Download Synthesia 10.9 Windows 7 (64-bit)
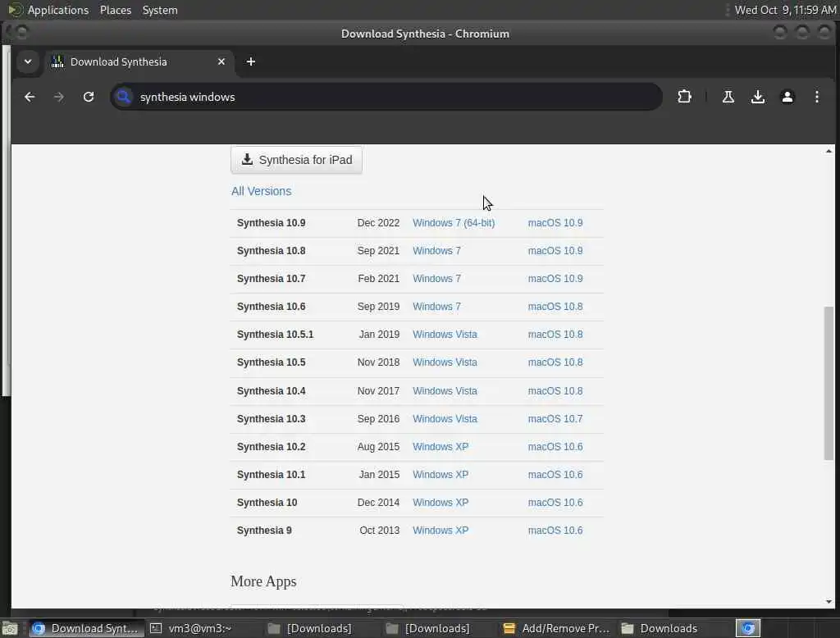Viewport: 840px width, 638px height. point(454,223)
